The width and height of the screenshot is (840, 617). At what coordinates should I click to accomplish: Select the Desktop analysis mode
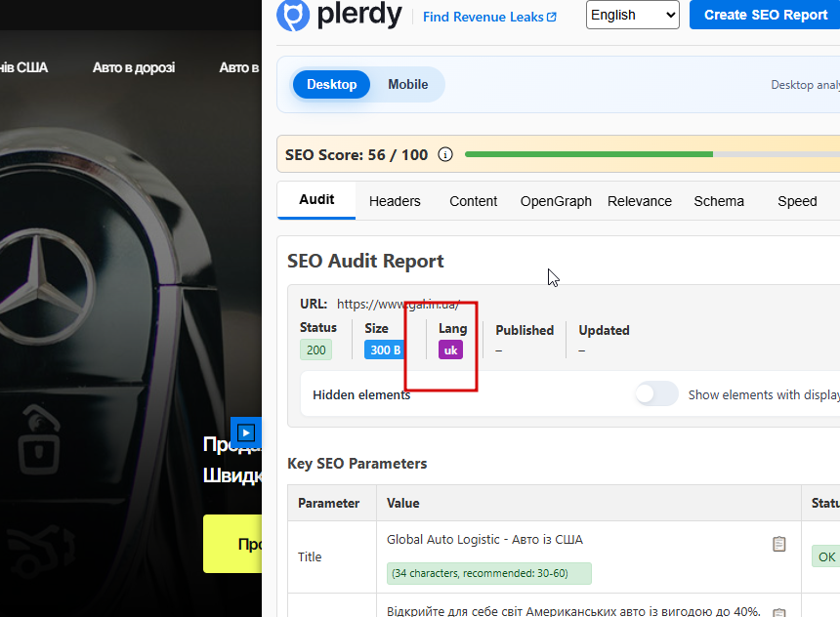tap(332, 85)
